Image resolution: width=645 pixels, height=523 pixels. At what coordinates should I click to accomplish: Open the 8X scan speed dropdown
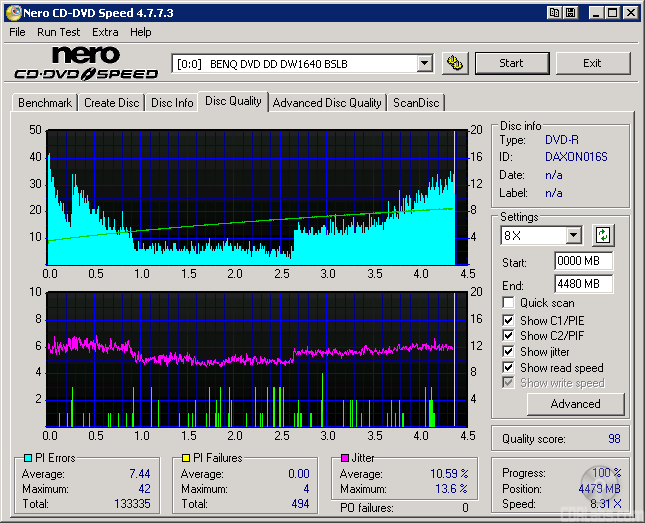coord(573,236)
